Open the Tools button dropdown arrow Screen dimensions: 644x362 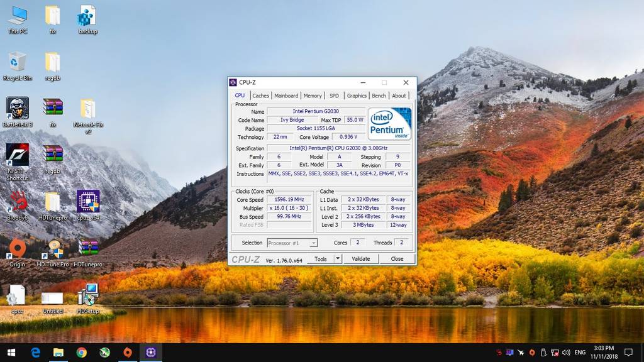click(x=337, y=259)
